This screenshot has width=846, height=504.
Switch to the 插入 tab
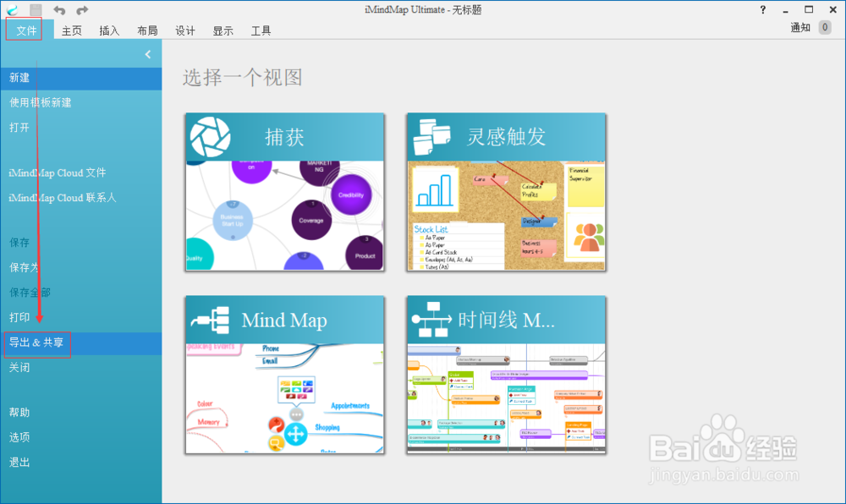[109, 30]
